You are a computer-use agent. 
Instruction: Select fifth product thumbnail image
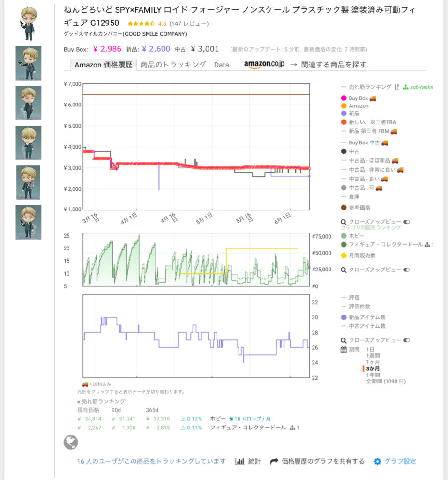[29, 182]
